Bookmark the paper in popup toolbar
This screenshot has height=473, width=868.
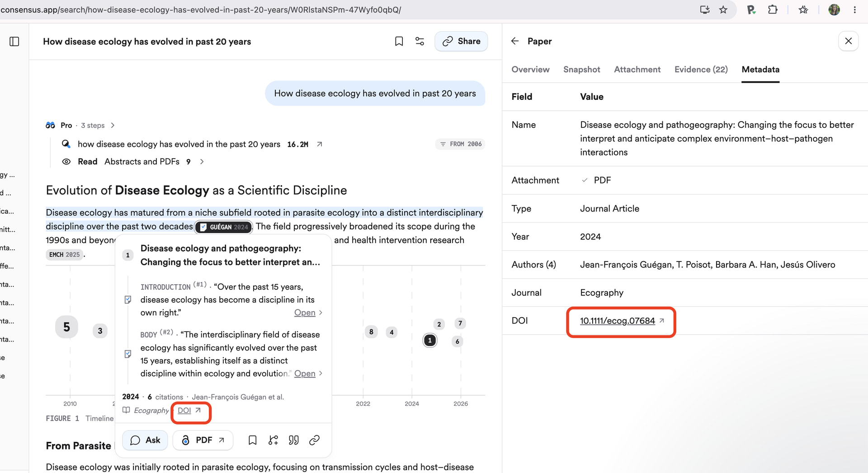click(x=253, y=440)
